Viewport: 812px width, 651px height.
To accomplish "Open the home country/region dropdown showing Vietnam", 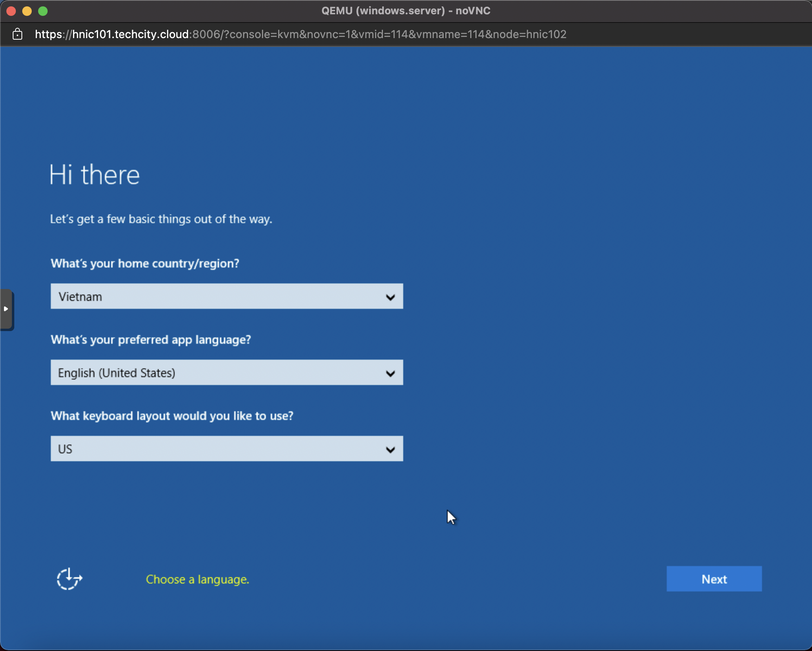I will tap(227, 296).
